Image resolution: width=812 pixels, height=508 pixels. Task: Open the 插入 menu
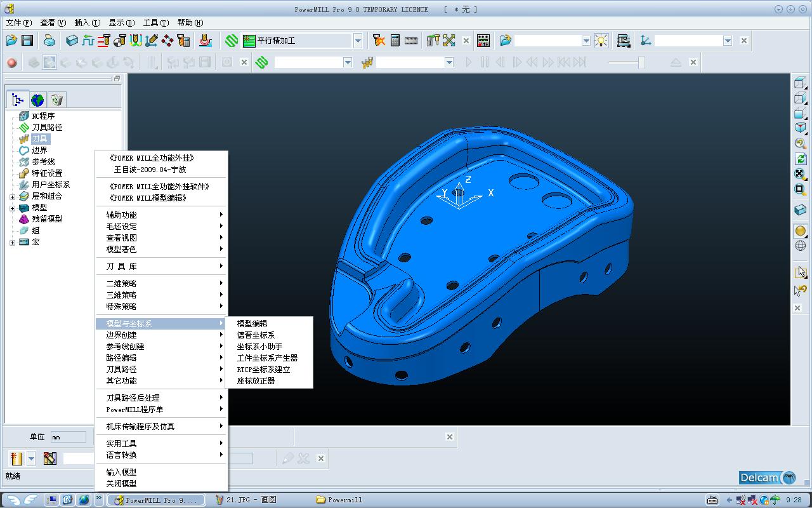87,23
